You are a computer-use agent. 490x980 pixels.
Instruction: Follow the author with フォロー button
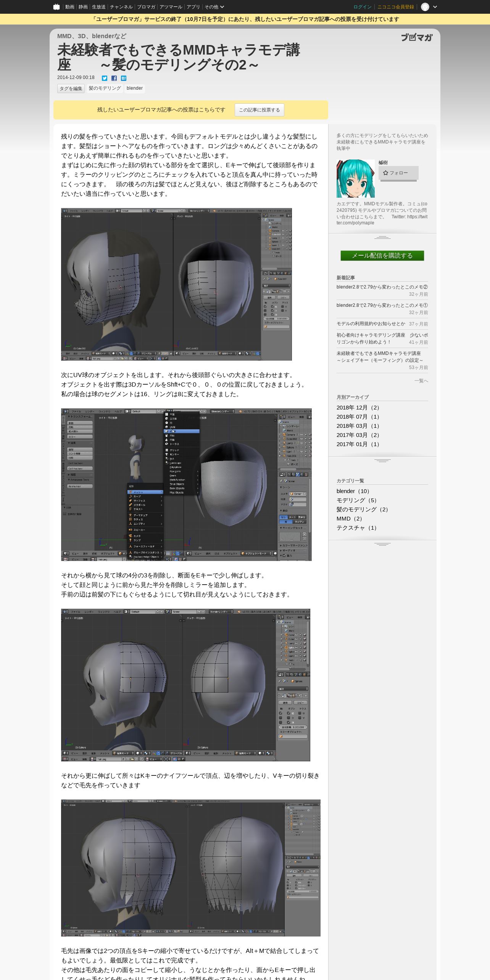coord(398,173)
